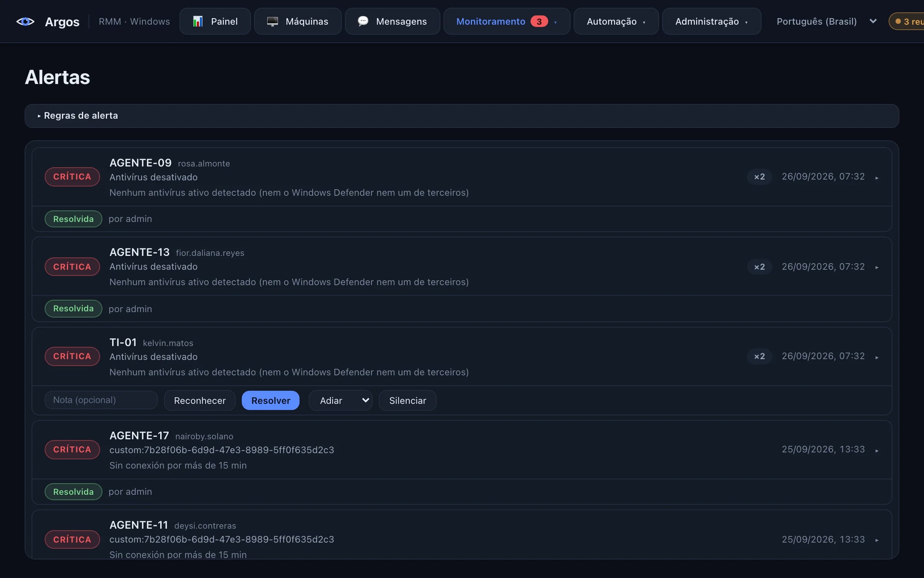Click the red badge showing 3
This screenshot has width=924, height=578.
(539, 22)
